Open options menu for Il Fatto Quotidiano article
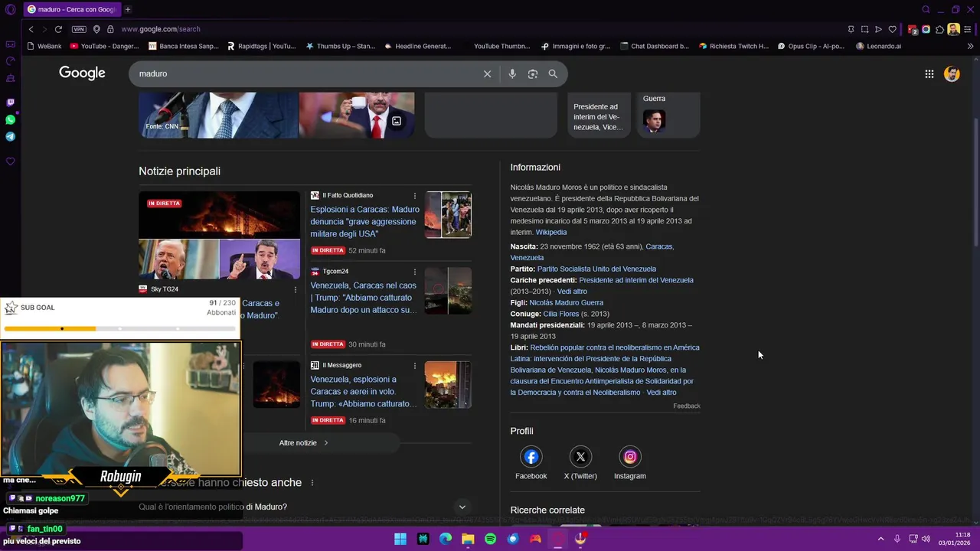The image size is (980, 551). [415, 196]
